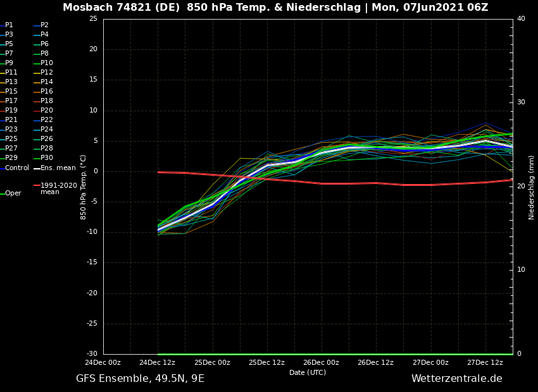This screenshot has width=538, height=392.
Task: Click the 26Dec 00z tick label
Action: (321, 363)
